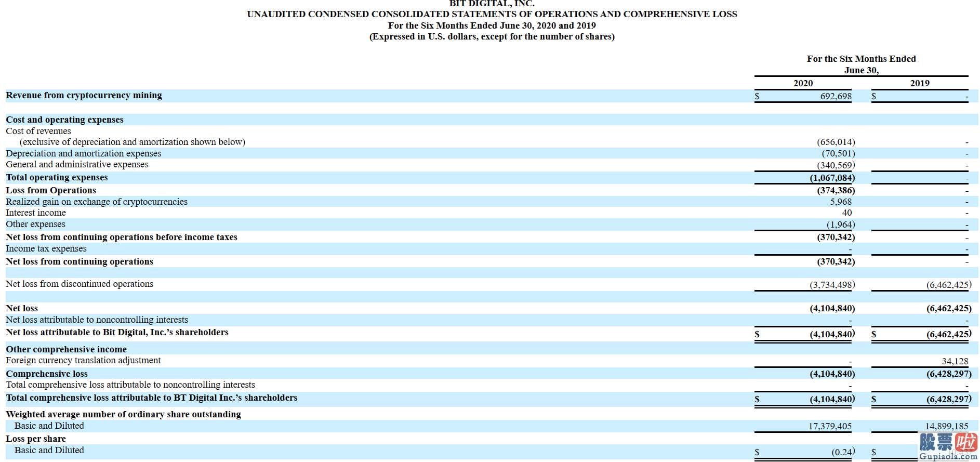Select 'Weighted average number of ordinary share outstanding'
Image resolution: width=980 pixels, height=462 pixels.
(x=123, y=414)
